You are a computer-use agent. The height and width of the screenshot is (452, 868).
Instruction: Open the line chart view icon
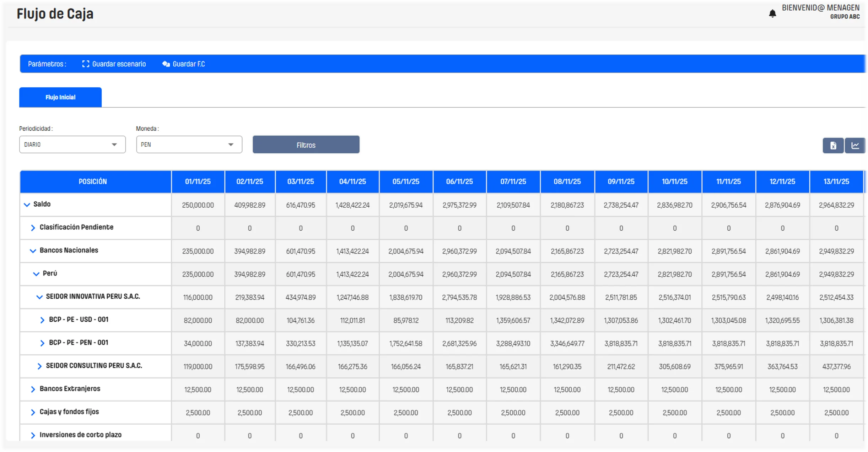(x=855, y=146)
